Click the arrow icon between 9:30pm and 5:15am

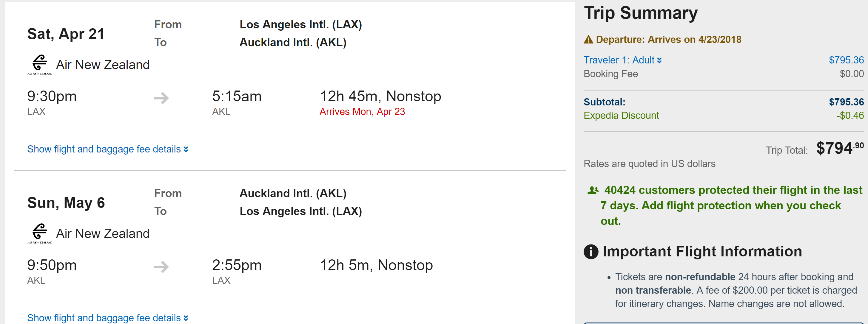pyautogui.click(x=161, y=98)
